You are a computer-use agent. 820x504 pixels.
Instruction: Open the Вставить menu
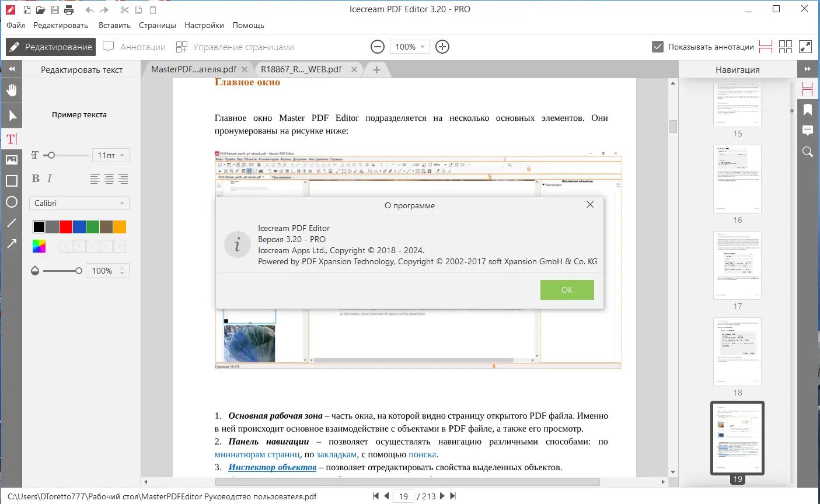coord(114,25)
